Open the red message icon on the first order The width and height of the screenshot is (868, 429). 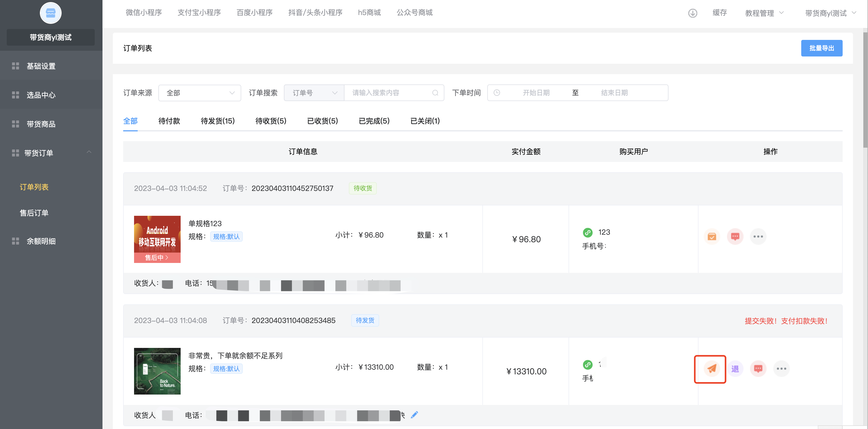coord(735,237)
